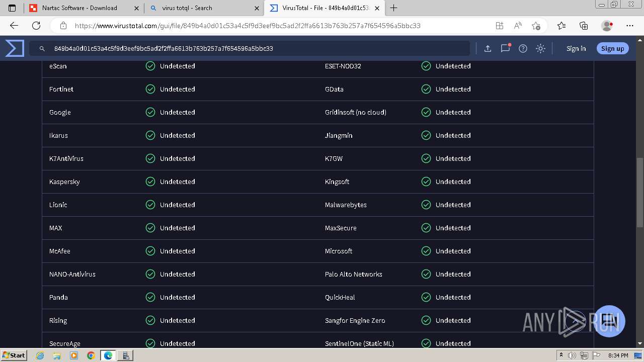This screenshot has width=644, height=362.
Task: Click the Kaspersky vendor name
Action: [x=64, y=182]
